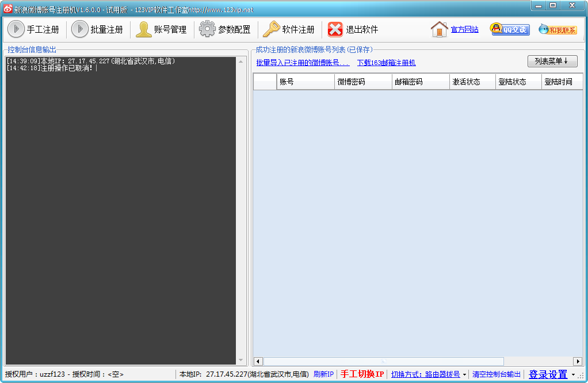Click the 清空控制台输出 link
Screen dimensions: 588x383
[x=496, y=374]
